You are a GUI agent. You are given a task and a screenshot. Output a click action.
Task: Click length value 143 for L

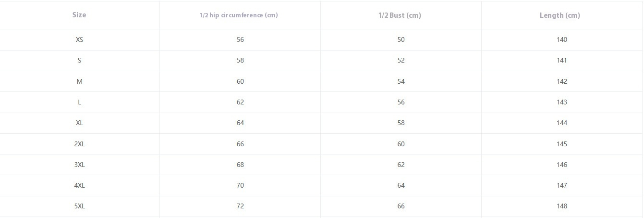(562, 102)
